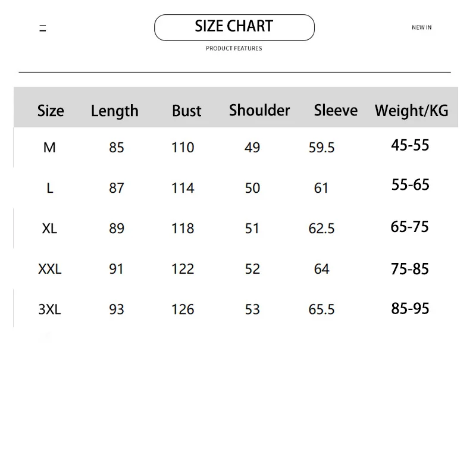Open the NEW IN link

tap(421, 27)
